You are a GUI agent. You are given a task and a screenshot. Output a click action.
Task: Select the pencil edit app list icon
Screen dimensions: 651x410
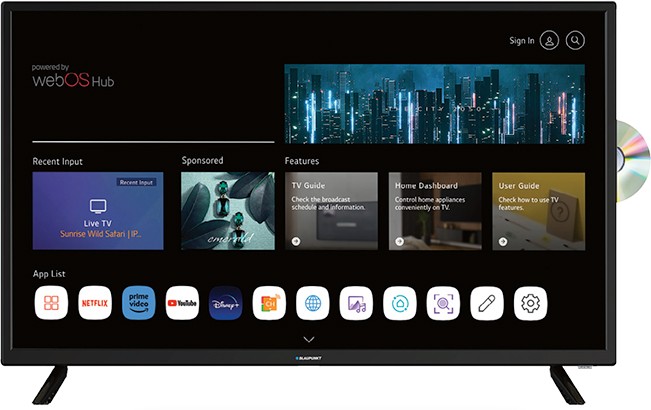coord(487,303)
